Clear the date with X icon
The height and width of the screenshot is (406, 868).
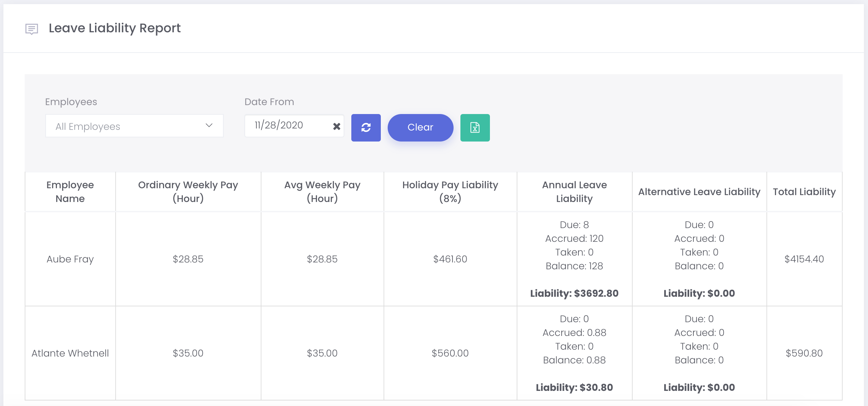point(337,126)
